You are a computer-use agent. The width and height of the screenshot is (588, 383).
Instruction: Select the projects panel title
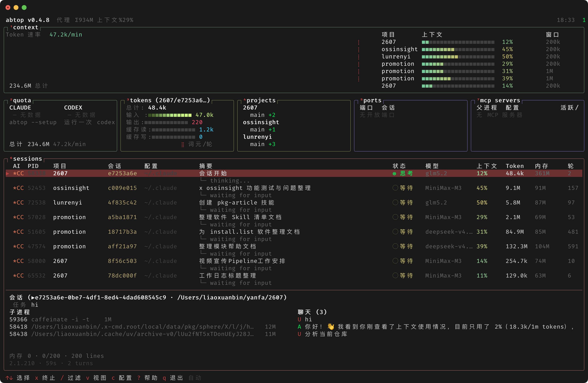click(261, 100)
